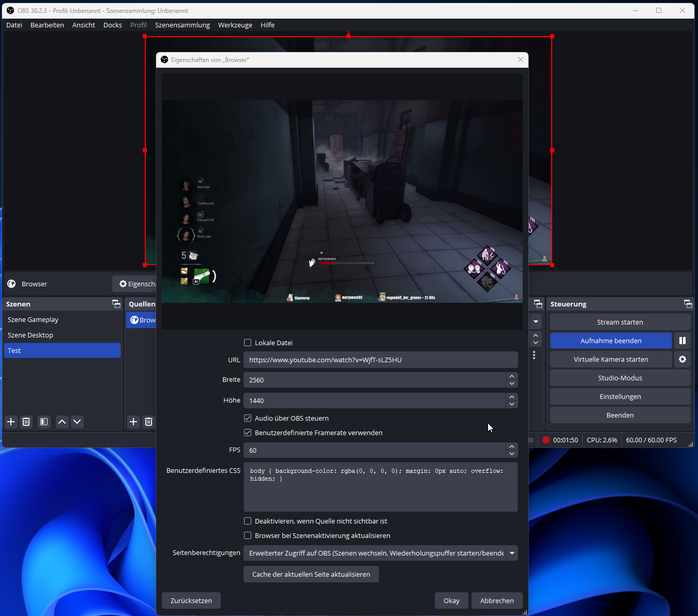Click into the URL field
Viewport: 698px width, 616px height.
point(381,360)
